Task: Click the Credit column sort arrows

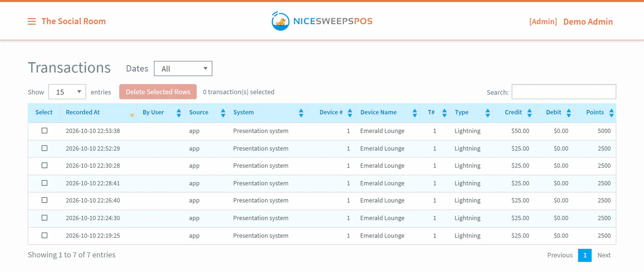Action: tap(529, 113)
